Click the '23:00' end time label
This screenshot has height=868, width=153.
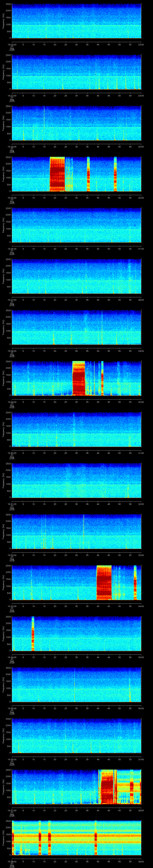(x=141, y=44)
